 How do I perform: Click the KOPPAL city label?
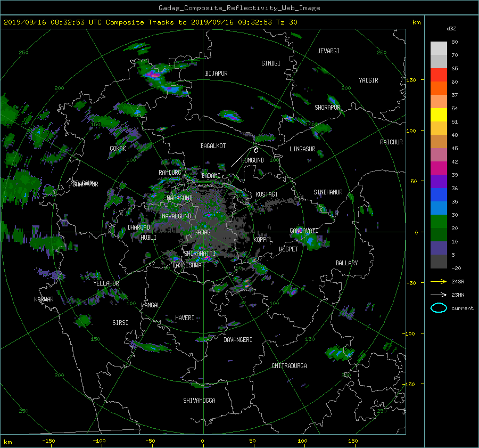[x=263, y=240]
